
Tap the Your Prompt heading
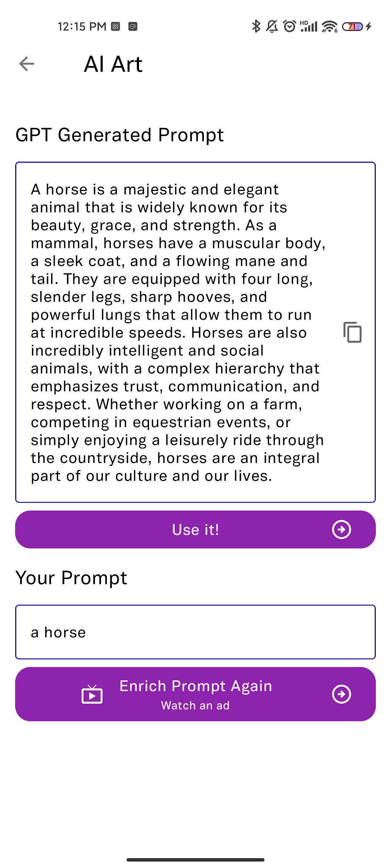click(71, 578)
